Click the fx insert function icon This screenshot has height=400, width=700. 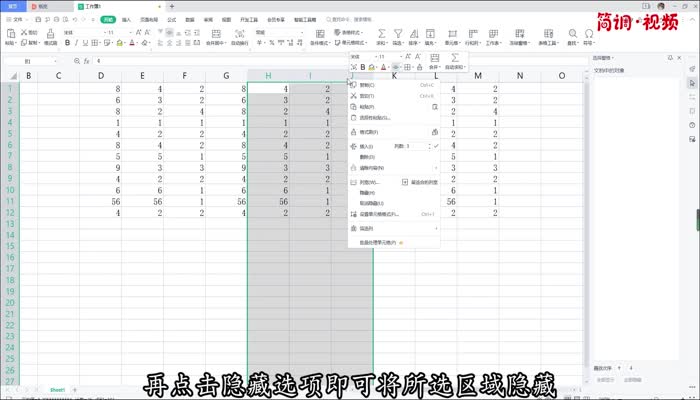click(x=85, y=61)
